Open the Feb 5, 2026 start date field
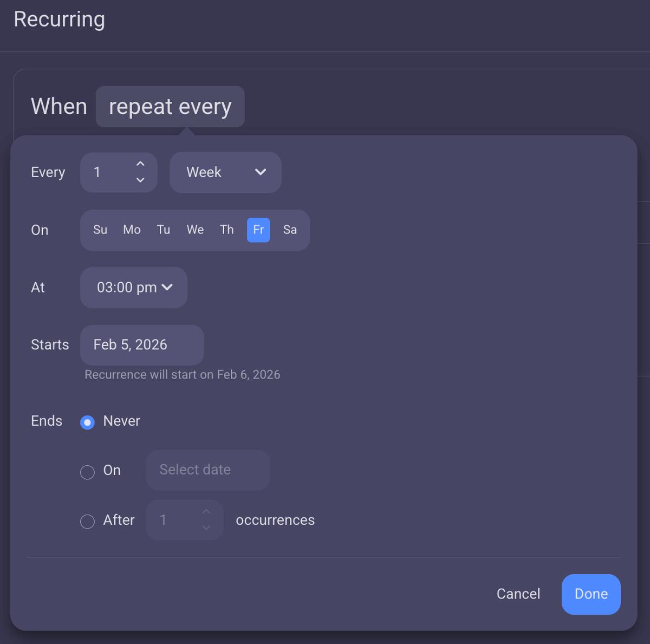This screenshot has width=650, height=644. [141, 345]
